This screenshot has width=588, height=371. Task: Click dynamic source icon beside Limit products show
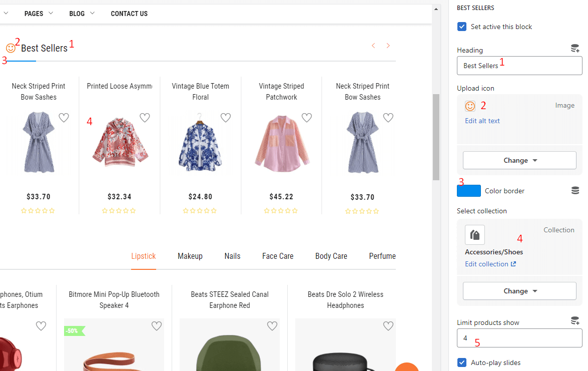pos(575,321)
